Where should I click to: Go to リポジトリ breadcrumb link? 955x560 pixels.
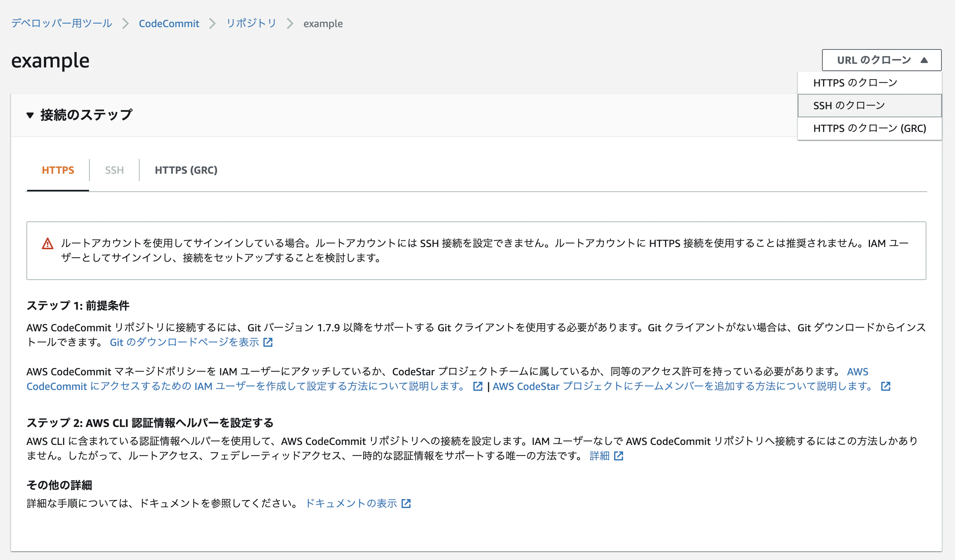pyautogui.click(x=251, y=23)
